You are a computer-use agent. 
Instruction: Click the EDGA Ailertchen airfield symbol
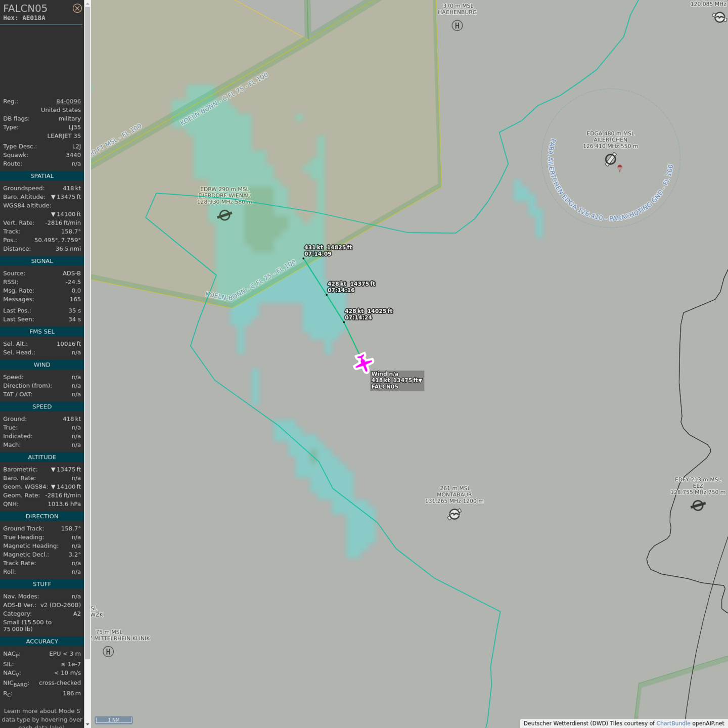tap(611, 159)
